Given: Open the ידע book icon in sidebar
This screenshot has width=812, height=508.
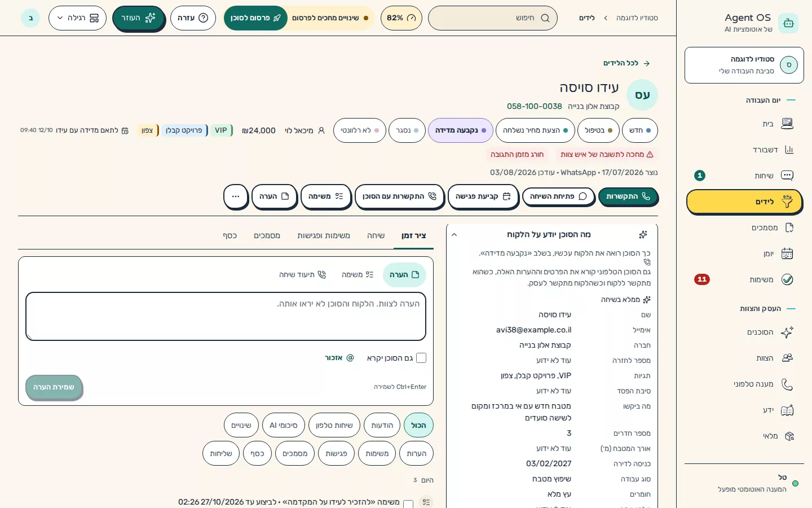Looking at the screenshot, I should click(x=787, y=410).
